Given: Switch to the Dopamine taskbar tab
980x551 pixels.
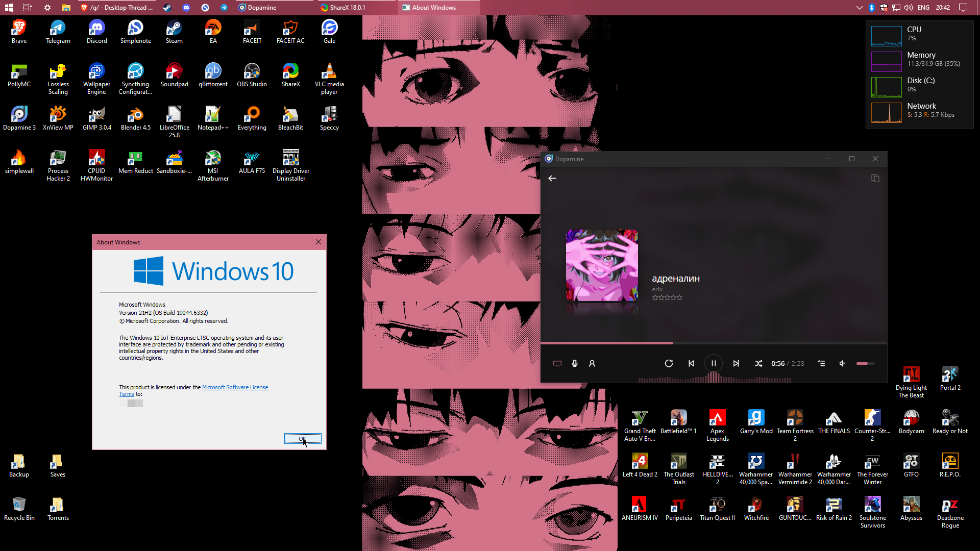Looking at the screenshot, I should pos(262,8).
